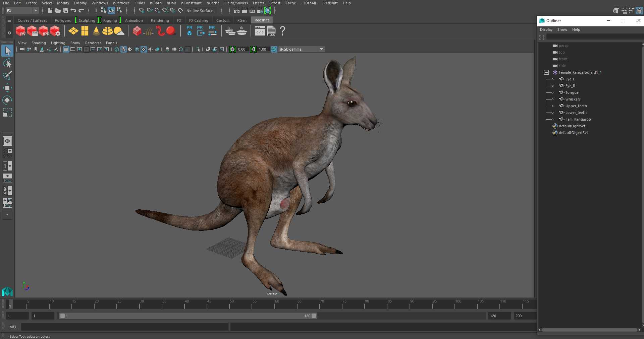Switch to four view pane layout
The image size is (644, 339).
coord(7,153)
